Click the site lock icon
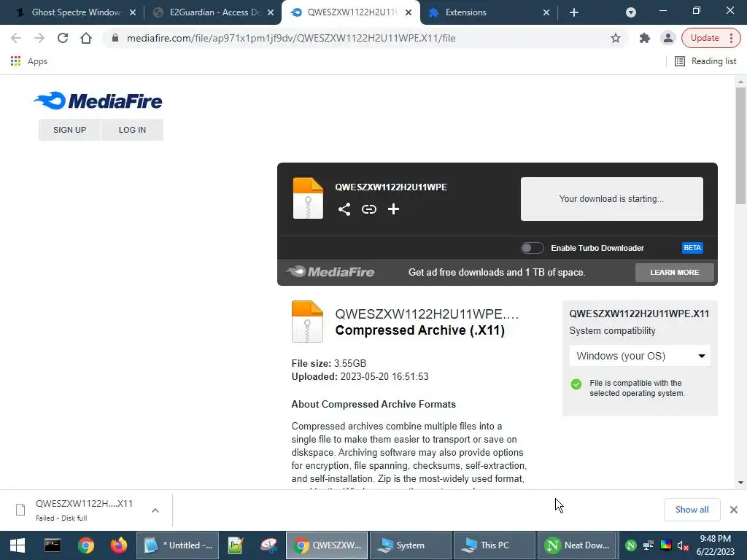Image resolution: width=747 pixels, height=560 pixels. point(115,38)
